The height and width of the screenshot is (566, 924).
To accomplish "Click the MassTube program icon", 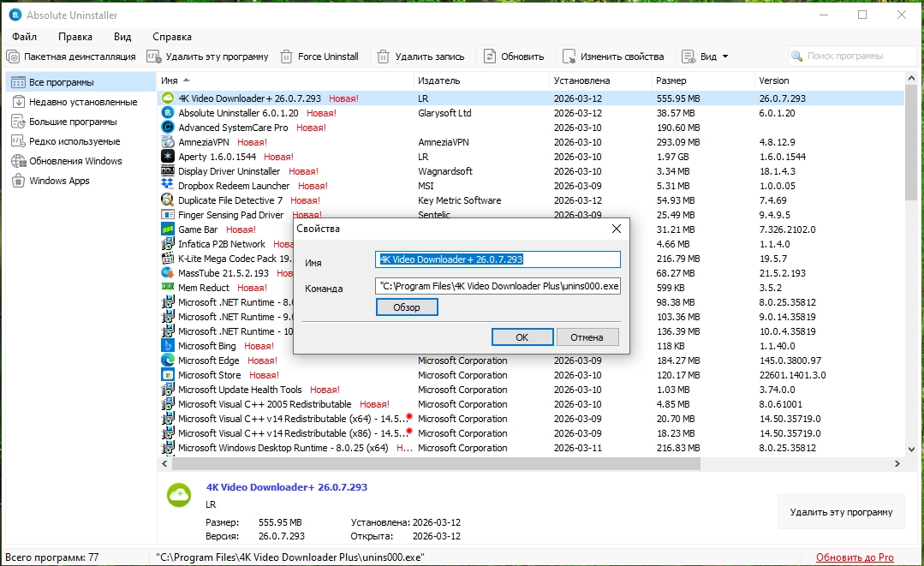I will [x=168, y=272].
